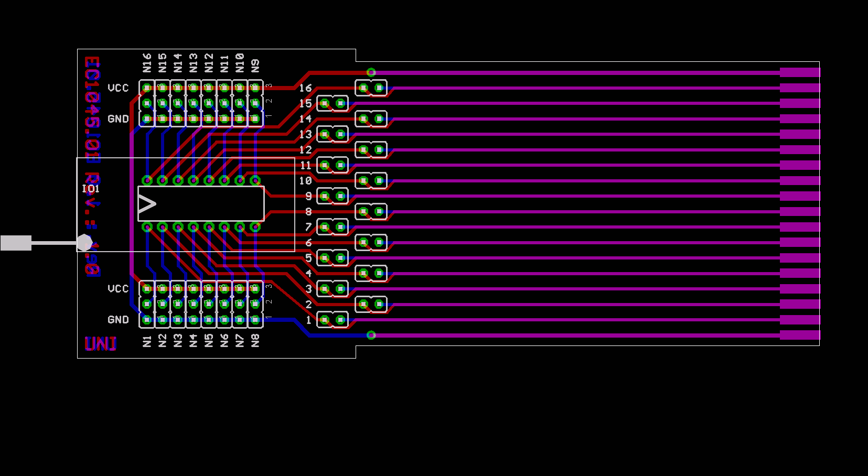Click the pin-1 triangle marker inside the IC
Viewport: 868px width, 476px height.
point(147,203)
